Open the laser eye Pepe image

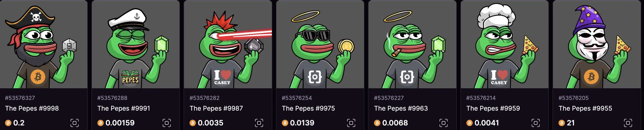click(228, 44)
